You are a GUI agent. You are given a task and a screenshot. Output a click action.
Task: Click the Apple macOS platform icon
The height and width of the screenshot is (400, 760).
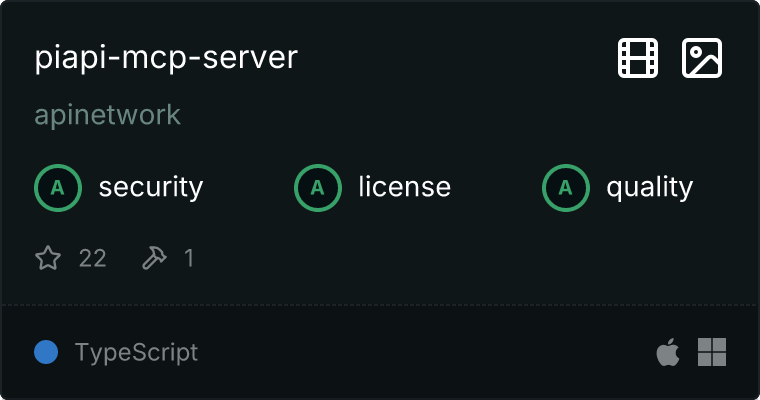click(x=667, y=352)
